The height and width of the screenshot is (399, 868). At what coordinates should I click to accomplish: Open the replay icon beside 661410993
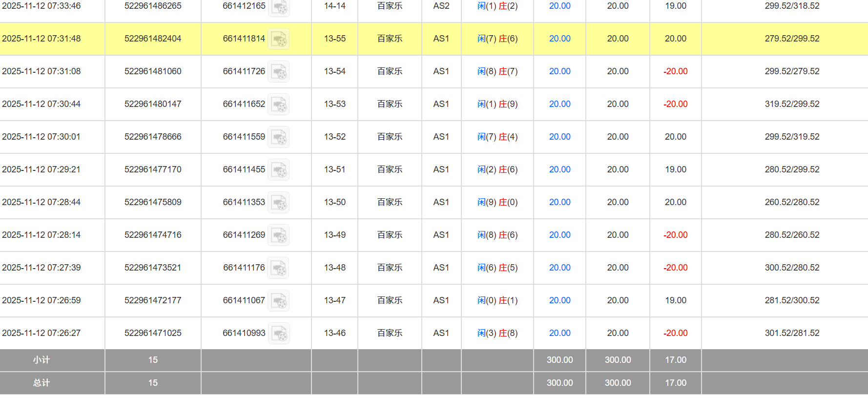click(x=279, y=334)
